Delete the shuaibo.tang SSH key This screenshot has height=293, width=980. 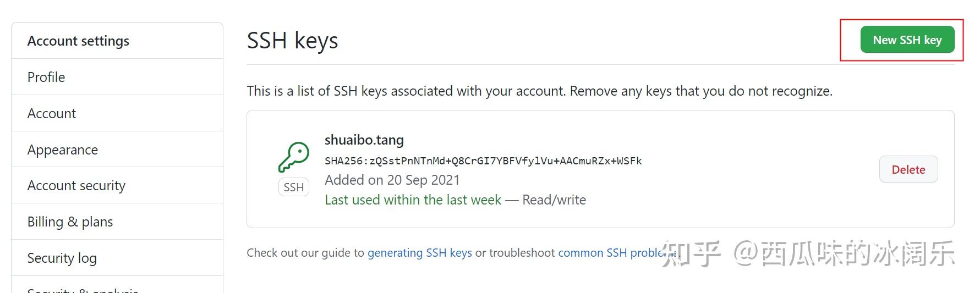[x=908, y=169]
